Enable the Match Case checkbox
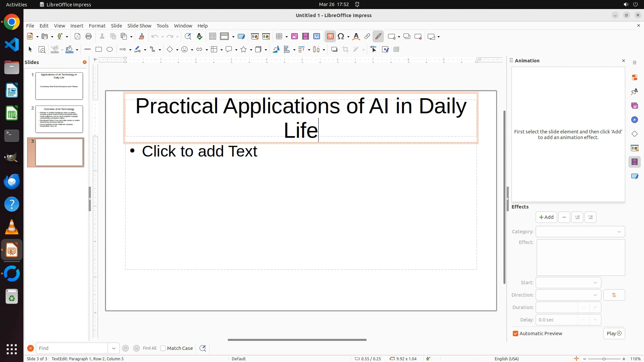Screen dimensions: 644x362 [x=163, y=348]
